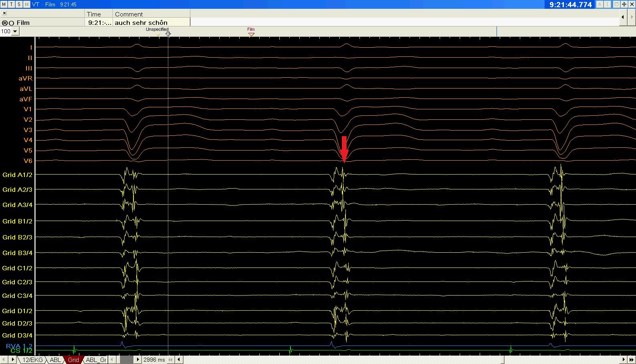The height and width of the screenshot is (364, 636).
Task: Pause the recording with the pause icon
Action: tap(26, 4)
